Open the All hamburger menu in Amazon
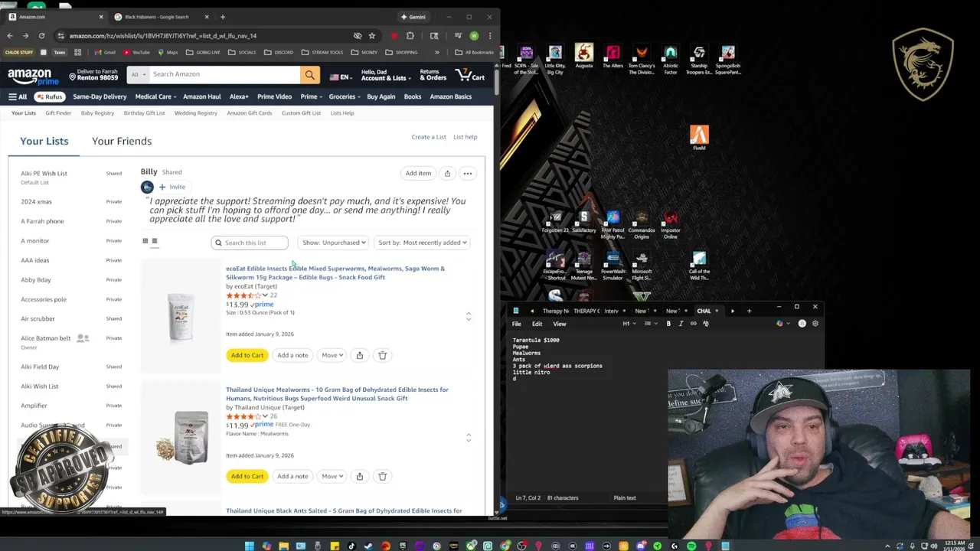 tap(18, 96)
